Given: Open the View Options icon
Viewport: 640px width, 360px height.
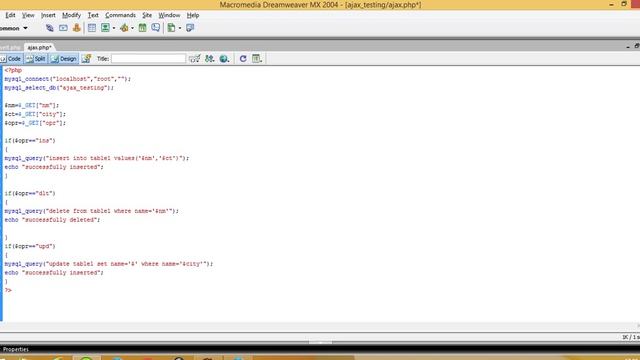Looking at the screenshot, I should point(257,59).
